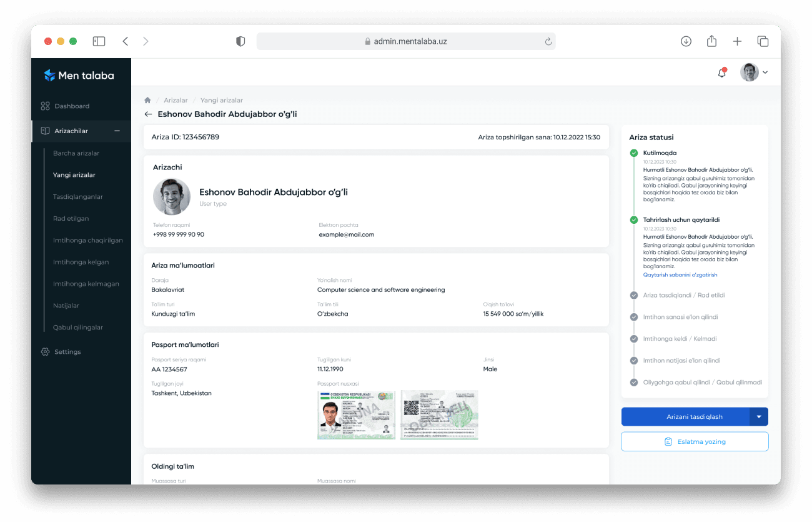Click the home breadcrumb icon
812x522 pixels.
[147, 100]
